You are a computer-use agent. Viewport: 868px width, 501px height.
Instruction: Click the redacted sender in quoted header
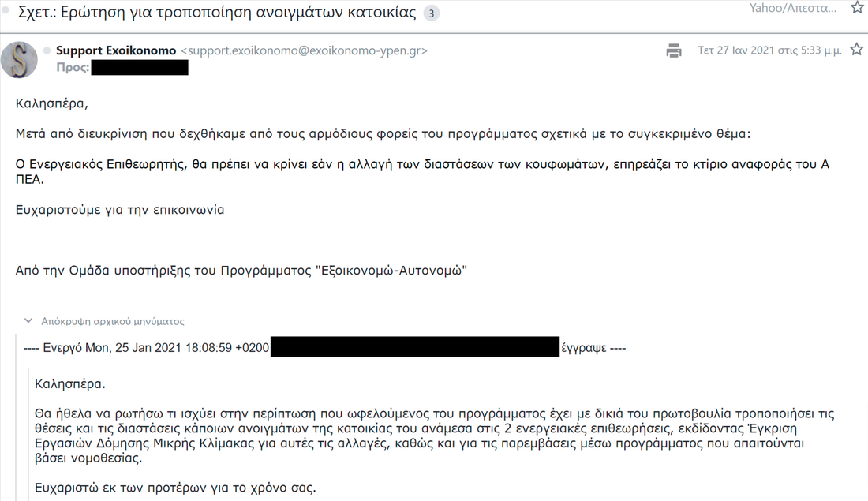pyautogui.click(x=414, y=347)
